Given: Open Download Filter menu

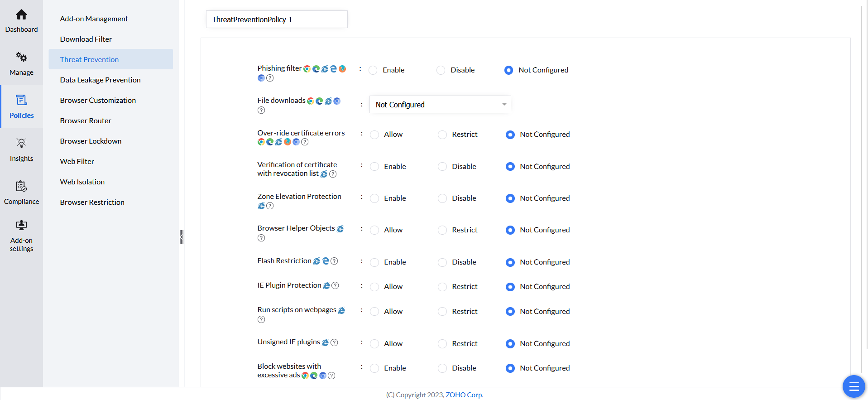Looking at the screenshot, I should point(86,39).
